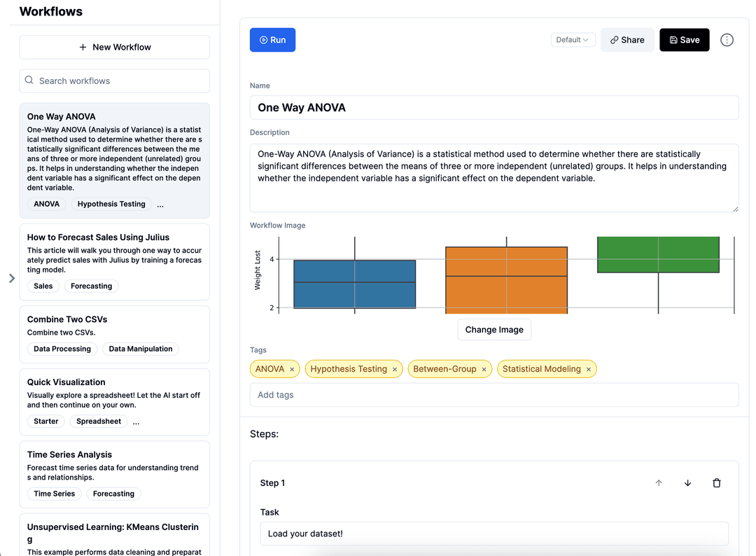Move Step 1 down with arrow
Screen dimensions: 756x556
(687, 482)
